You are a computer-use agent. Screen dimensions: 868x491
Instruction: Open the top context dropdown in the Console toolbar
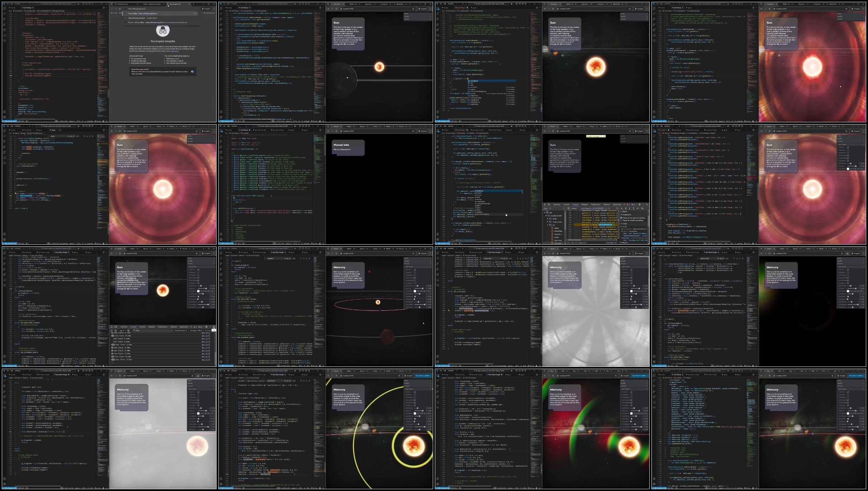point(122,331)
